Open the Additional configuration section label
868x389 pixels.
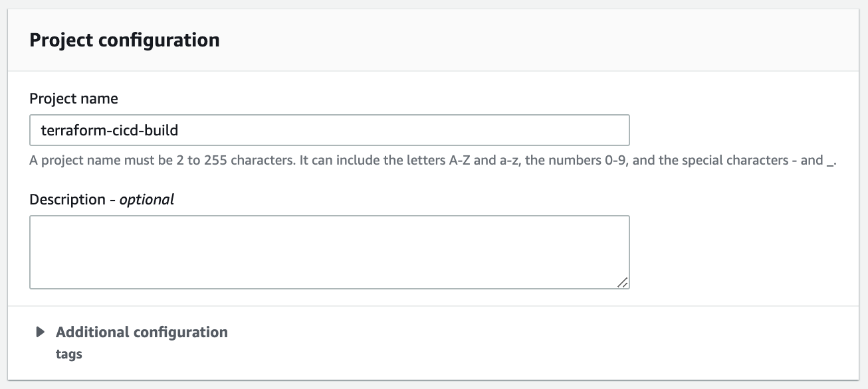pos(142,332)
